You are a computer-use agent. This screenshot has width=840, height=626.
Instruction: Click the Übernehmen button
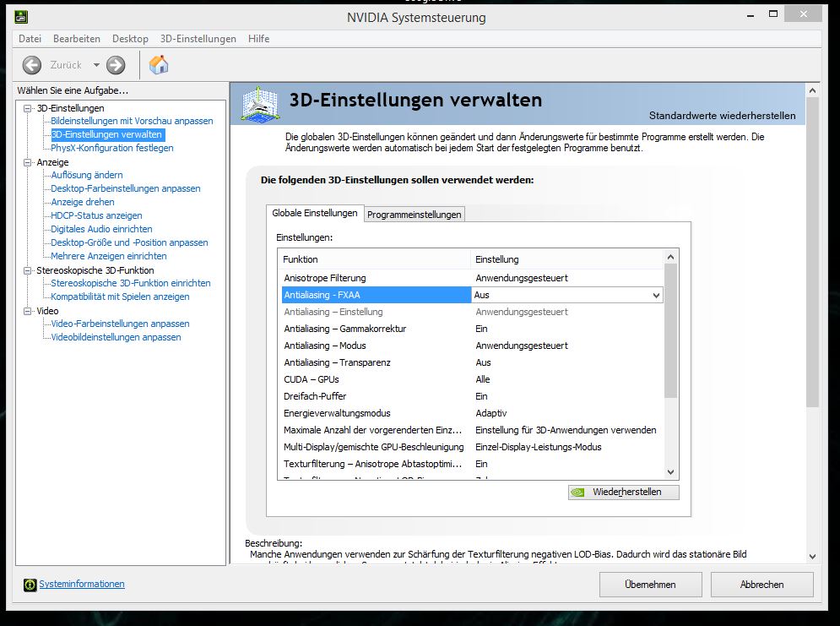(650, 585)
